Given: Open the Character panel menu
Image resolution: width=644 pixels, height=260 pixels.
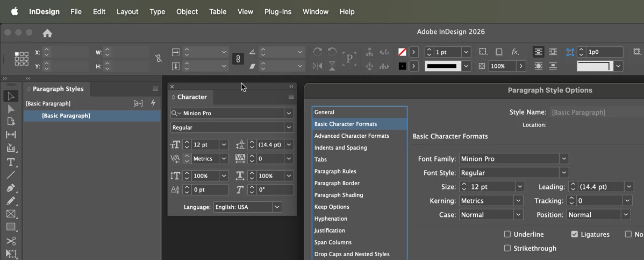Looking at the screenshot, I should pos(291,97).
